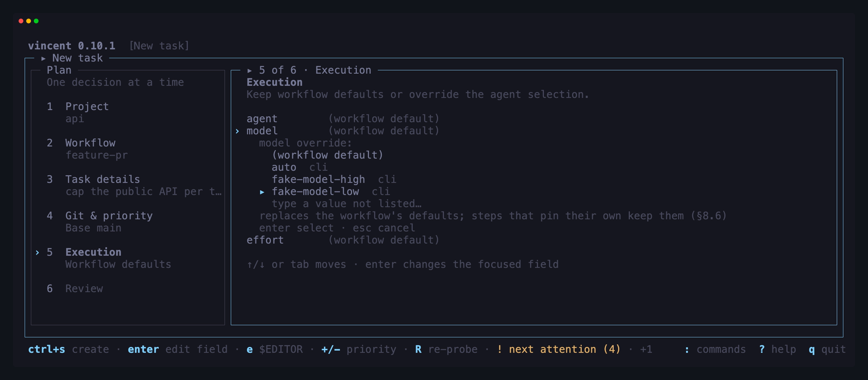Click the 'Workflow defaults' summary text

pyautogui.click(x=118, y=264)
